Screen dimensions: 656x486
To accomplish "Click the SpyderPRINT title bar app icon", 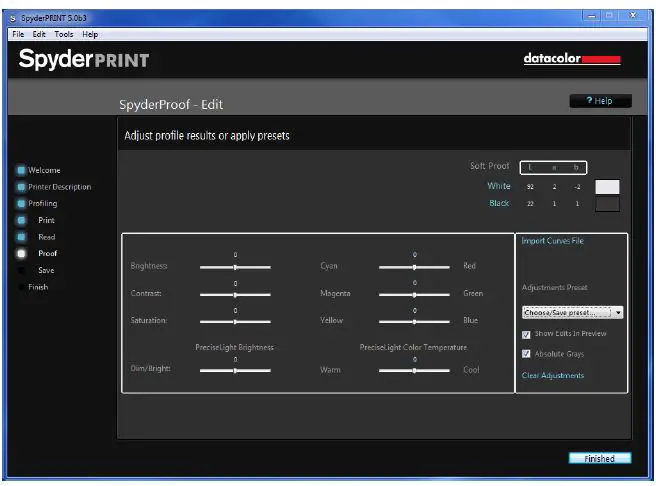I will point(13,18).
